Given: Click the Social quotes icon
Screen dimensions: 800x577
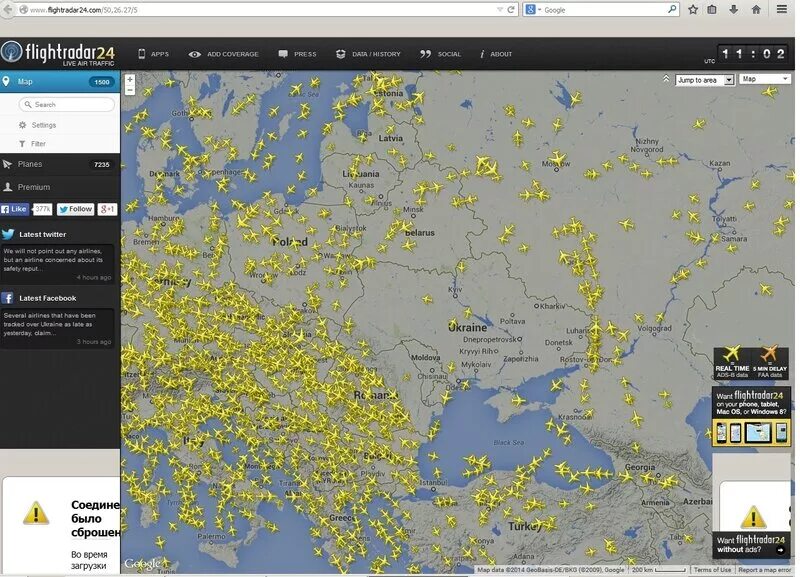Looking at the screenshot, I should point(427,53).
